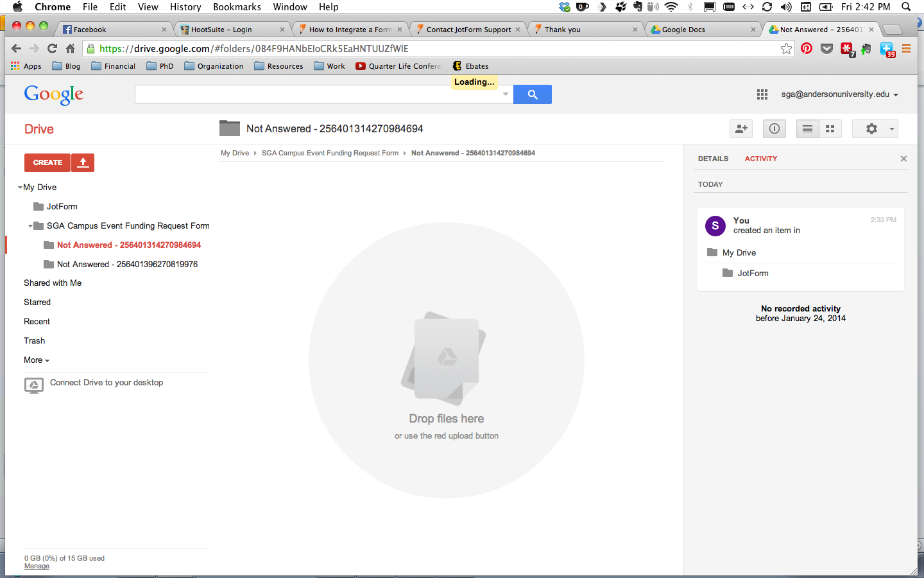Click the Google Drive logo
The width and height of the screenshot is (924, 578).
(x=38, y=128)
